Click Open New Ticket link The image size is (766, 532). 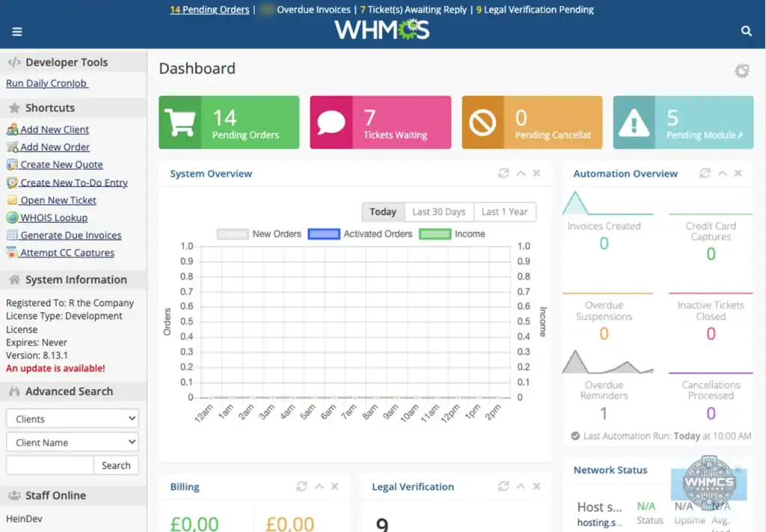pos(58,201)
